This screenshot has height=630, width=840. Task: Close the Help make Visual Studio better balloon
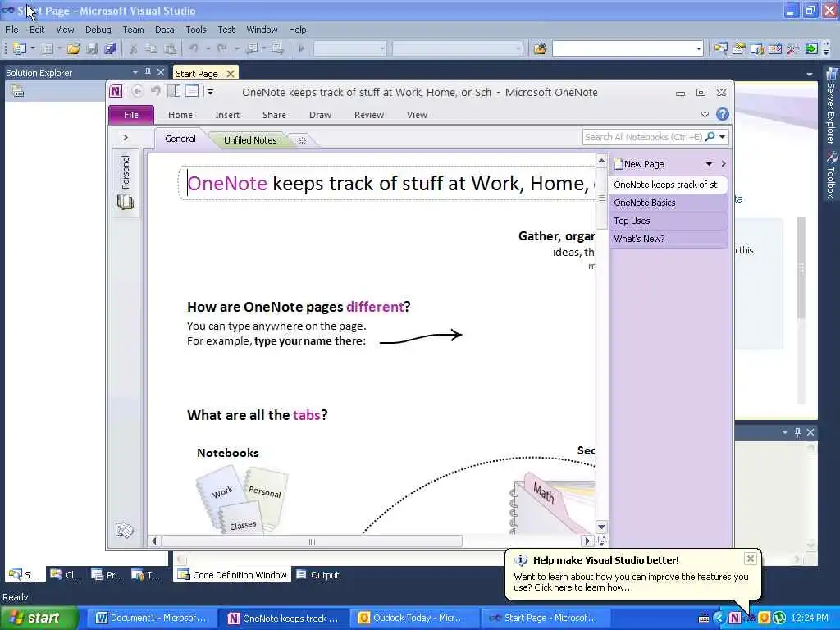750,559
